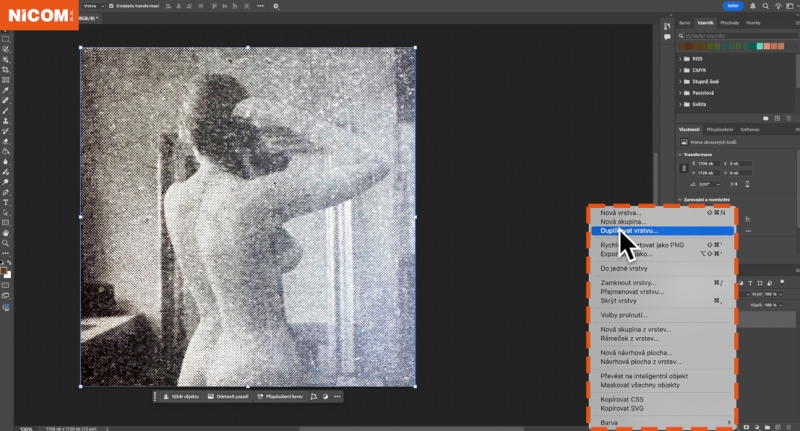Select the Crop tool in the toolbar
Viewport: 800px width, 431px height.
(x=6, y=69)
